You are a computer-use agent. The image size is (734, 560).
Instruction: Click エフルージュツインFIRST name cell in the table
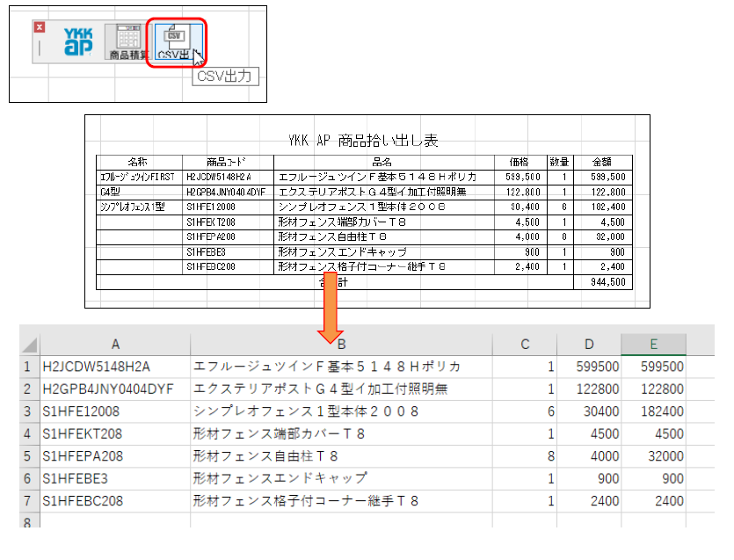[139, 177]
